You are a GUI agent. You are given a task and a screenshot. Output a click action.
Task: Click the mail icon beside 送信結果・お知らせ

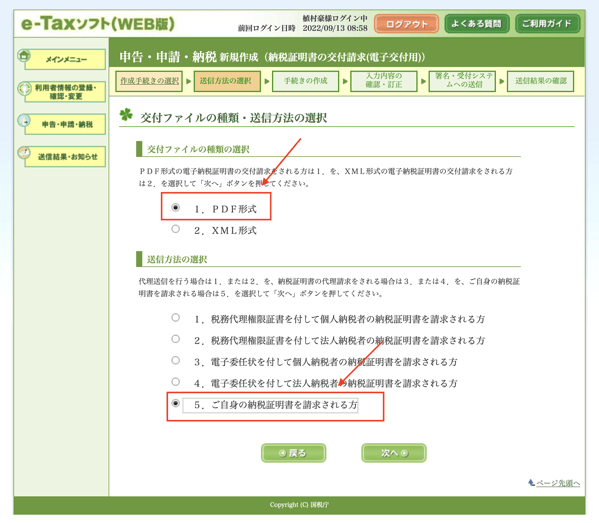(24, 153)
